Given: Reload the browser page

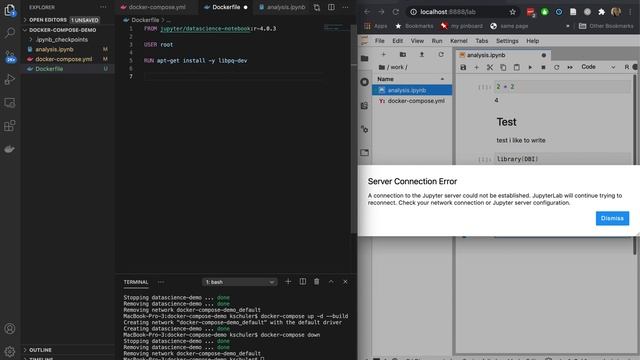Looking at the screenshot, I should coord(396,12).
